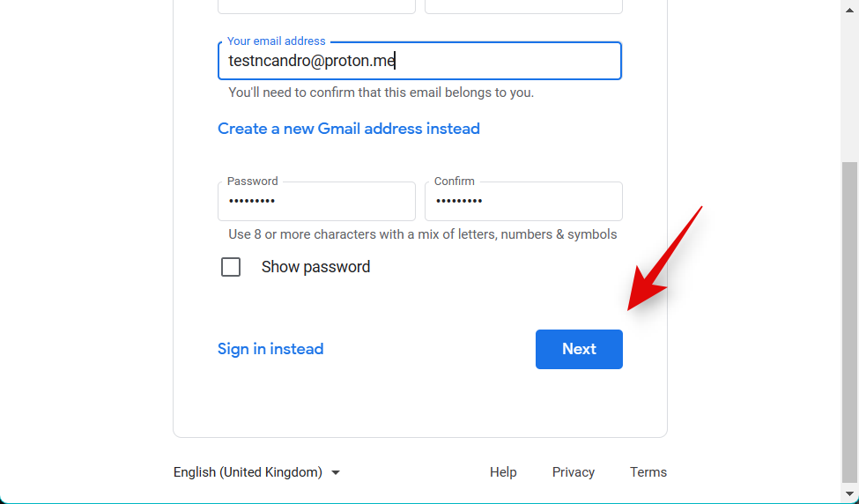Open 'Sign in instead' link
The width and height of the screenshot is (859, 504).
click(270, 349)
